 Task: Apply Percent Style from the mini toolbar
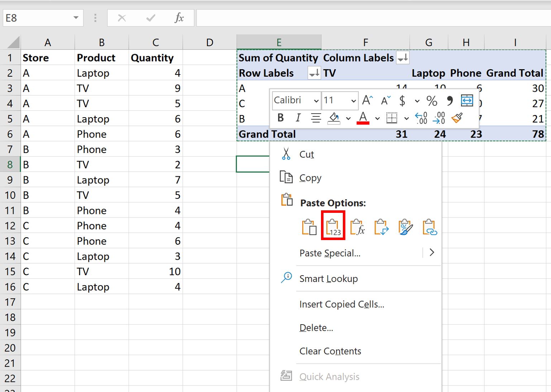tap(432, 101)
